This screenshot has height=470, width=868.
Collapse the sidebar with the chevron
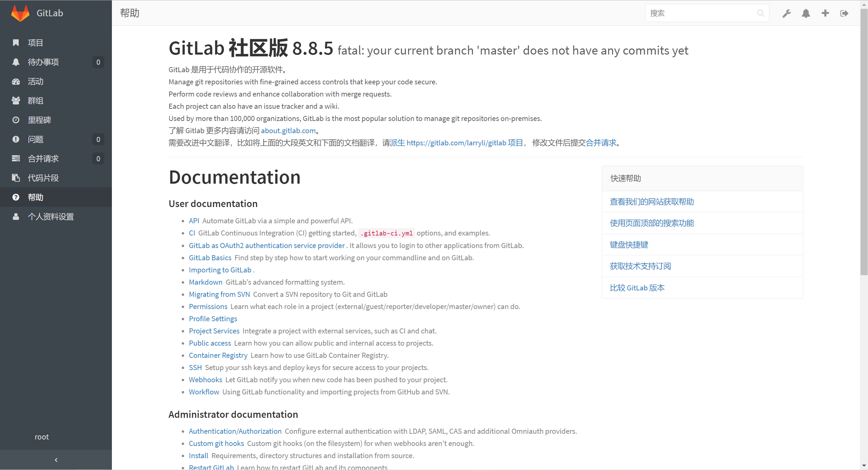(x=56, y=460)
